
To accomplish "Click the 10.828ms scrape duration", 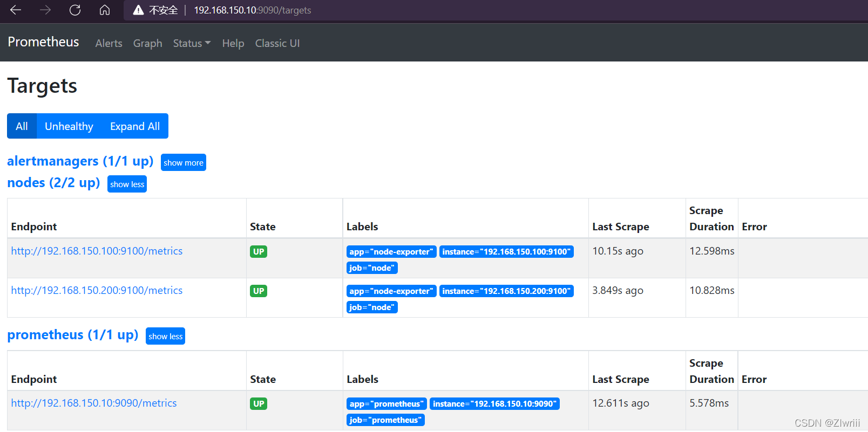I will (x=712, y=290).
